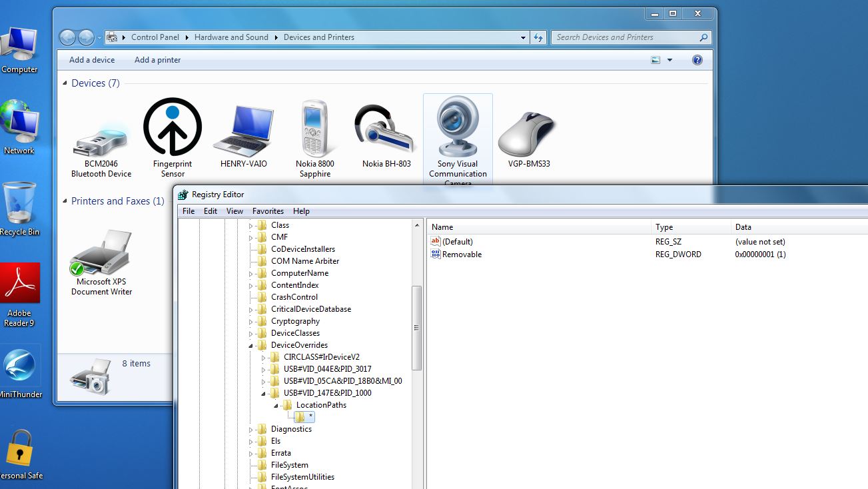Go to Hardware and Sound in breadcrumb

(231, 37)
